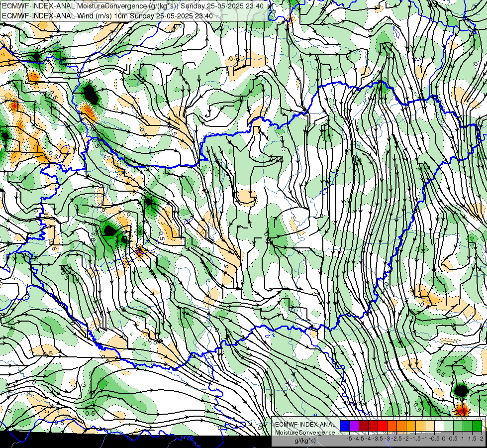The width and height of the screenshot is (487, 448).
Task: Click the blue legend swatch below -5
Action: click(x=345, y=426)
